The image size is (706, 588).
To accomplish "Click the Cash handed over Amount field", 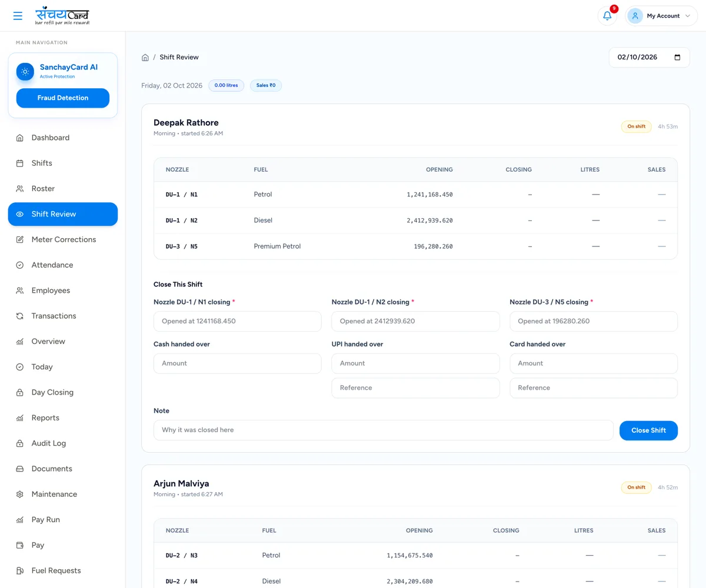I will [x=238, y=363].
